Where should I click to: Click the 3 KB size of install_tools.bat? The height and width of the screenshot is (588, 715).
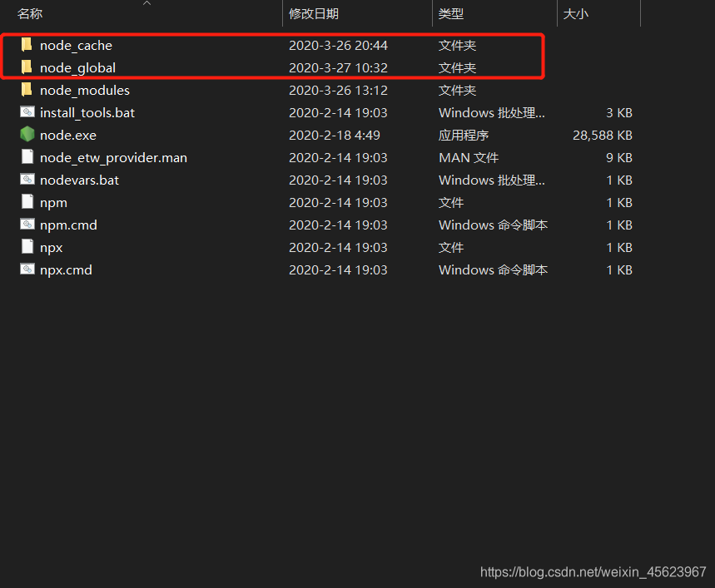[619, 112]
